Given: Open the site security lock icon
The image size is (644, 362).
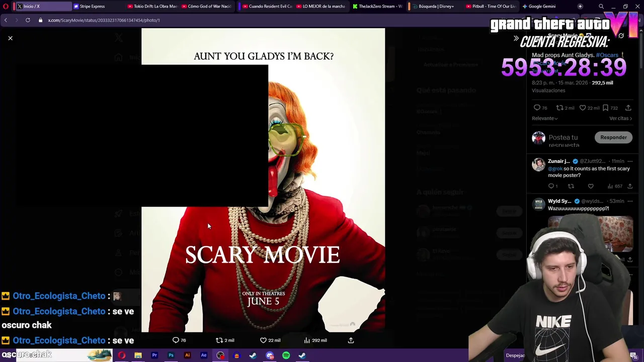Looking at the screenshot, I should tap(41, 20).
